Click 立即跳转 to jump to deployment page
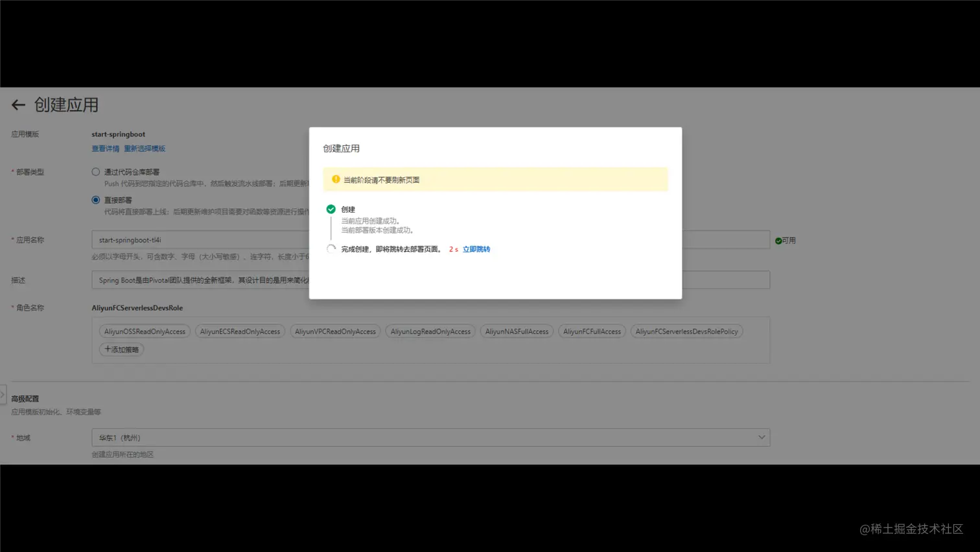This screenshot has width=980, height=552. (477, 248)
